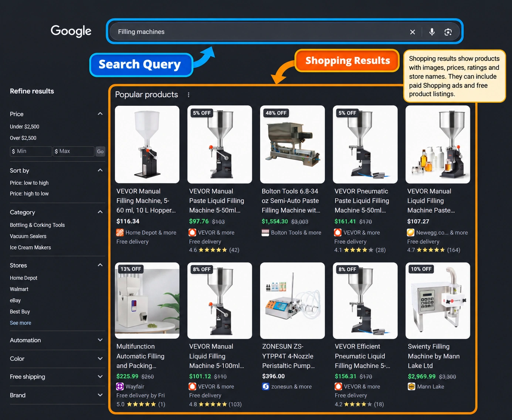Open the $116.34 VEVOR Manual Filling Machine image

tap(147, 145)
